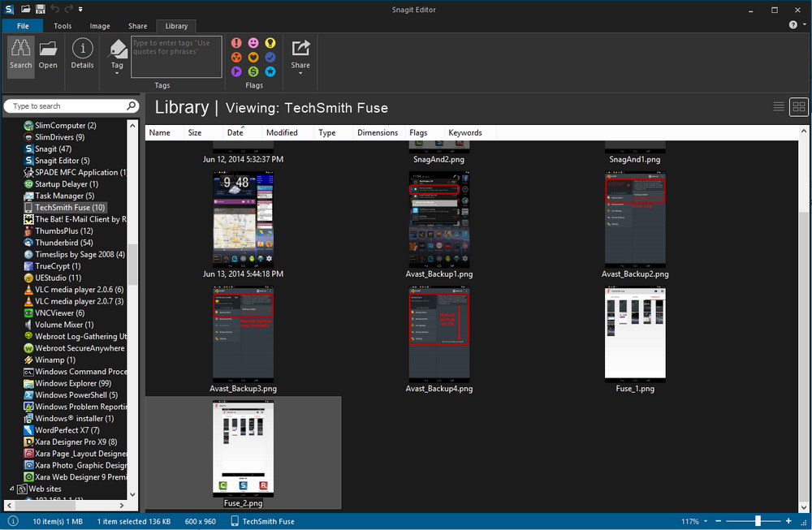812x530 pixels.
Task: Select Task Manager (5) in the tree
Action: 59,196
